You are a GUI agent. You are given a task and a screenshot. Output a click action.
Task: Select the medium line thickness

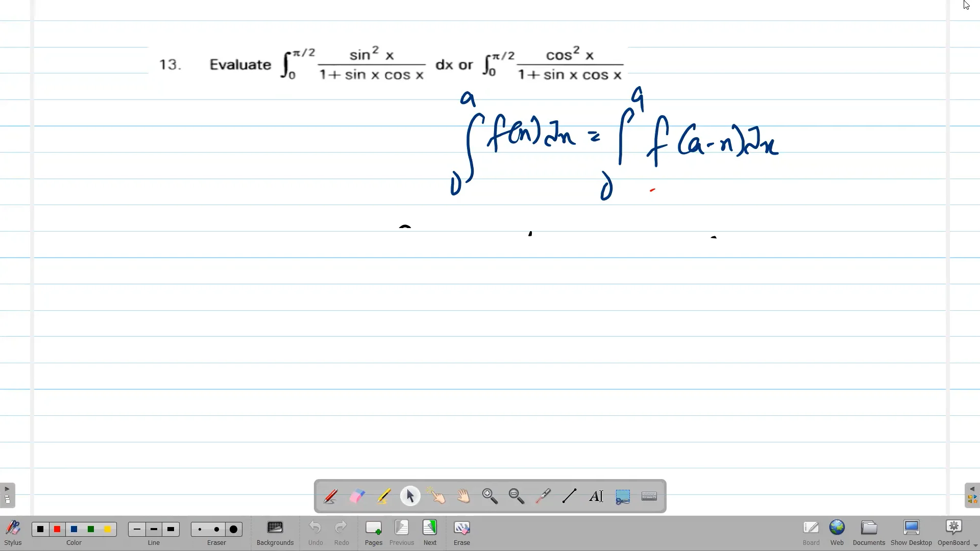tap(153, 529)
